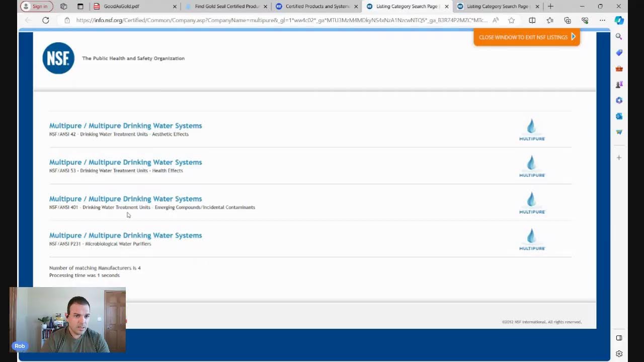644x362 pixels.
Task: Click 'Aesthetic Effects' standard description text
Action: [x=170, y=134]
